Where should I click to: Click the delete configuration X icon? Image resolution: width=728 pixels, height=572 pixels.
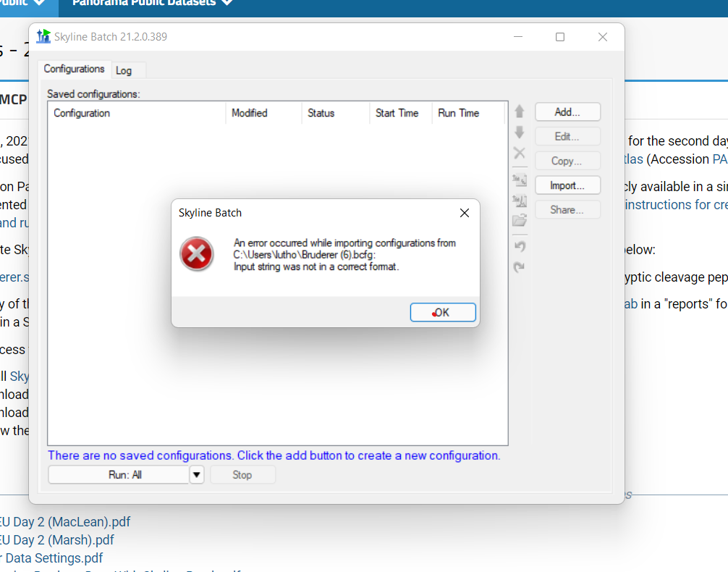[519, 153]
